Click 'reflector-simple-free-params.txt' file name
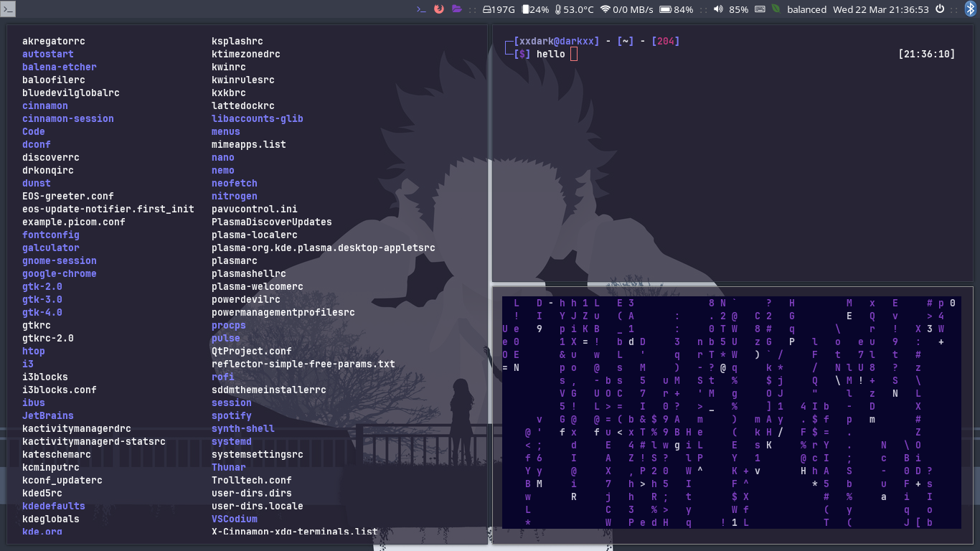980x551 pixels. [x=303, y=364]
